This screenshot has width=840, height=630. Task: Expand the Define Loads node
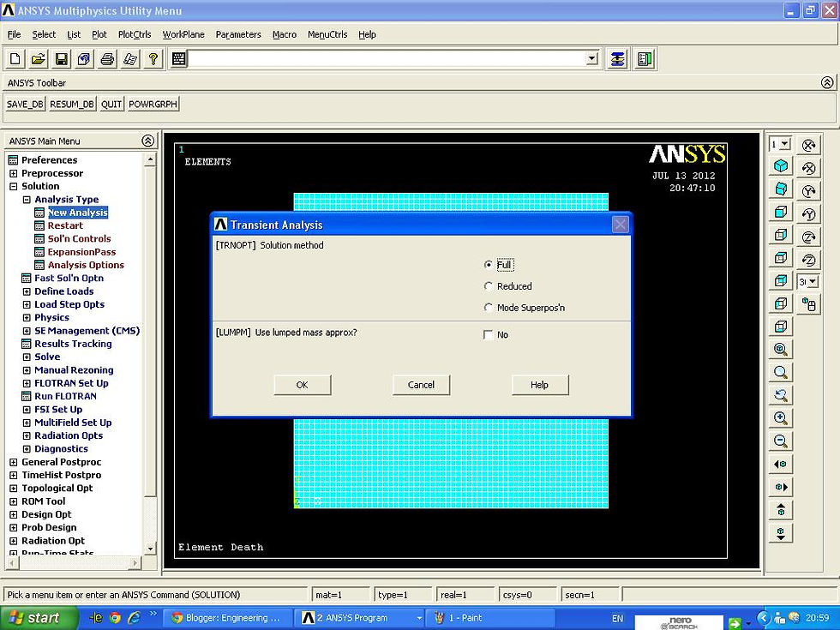coord(27,291)
